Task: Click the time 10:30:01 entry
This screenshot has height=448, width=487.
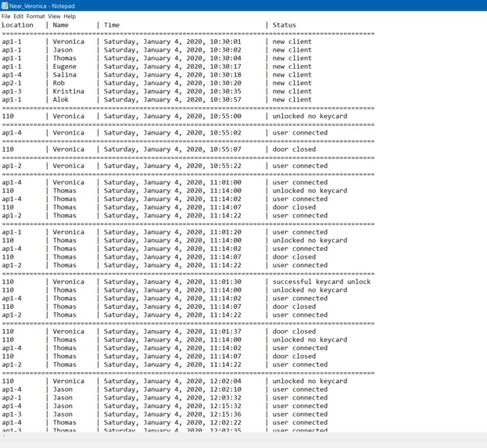Action: click(x=225, y=41)
